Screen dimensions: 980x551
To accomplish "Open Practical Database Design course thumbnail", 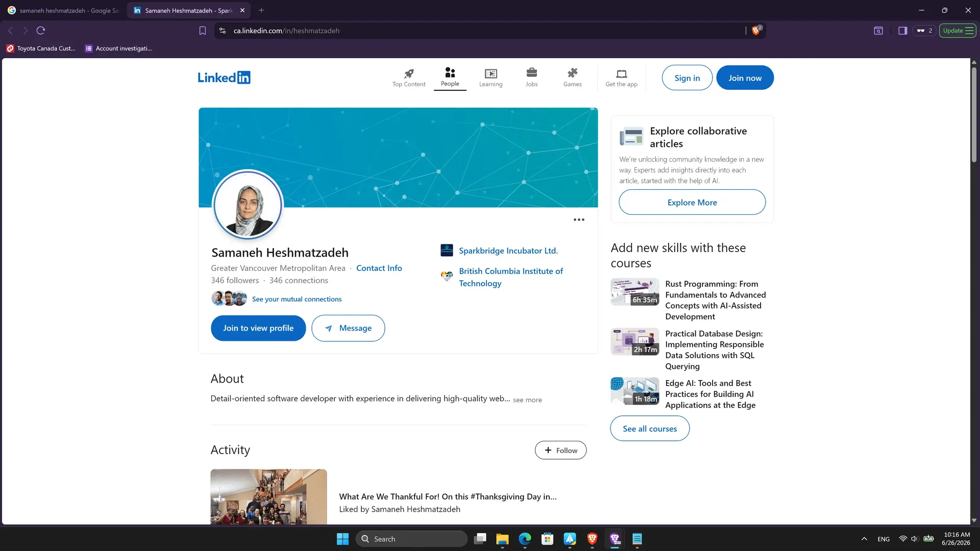I will (634, 341).
